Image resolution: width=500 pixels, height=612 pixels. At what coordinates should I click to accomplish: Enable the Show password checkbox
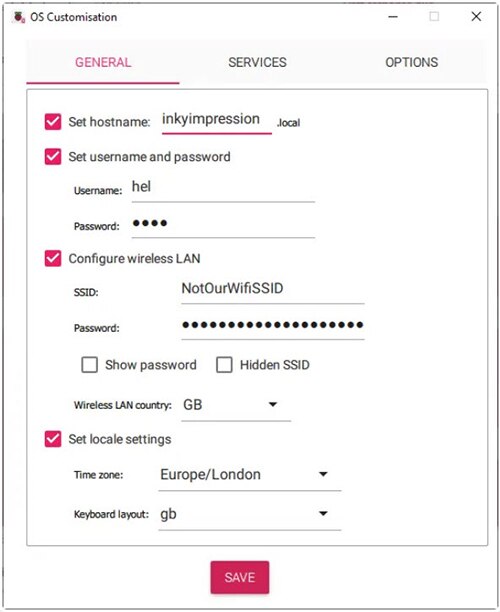click(89, 365)
